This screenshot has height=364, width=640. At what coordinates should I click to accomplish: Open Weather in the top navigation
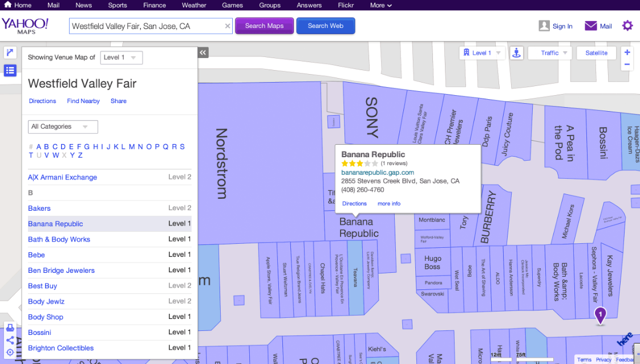point(194,5)
